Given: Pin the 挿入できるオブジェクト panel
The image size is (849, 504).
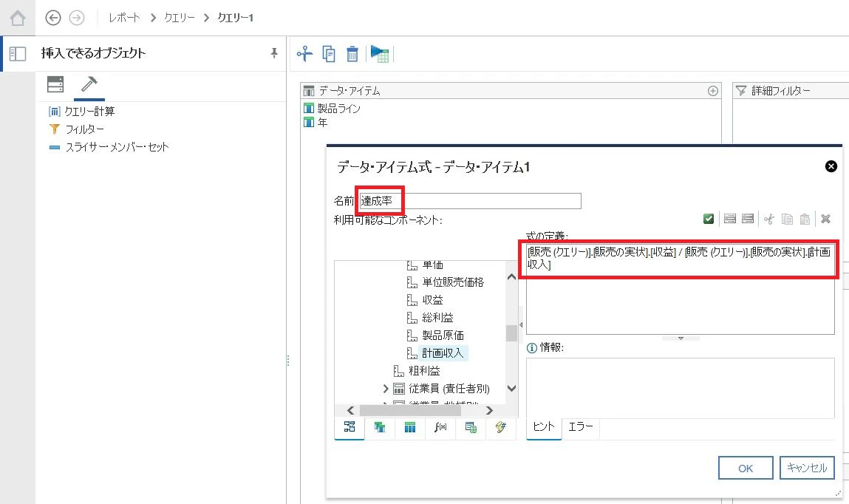Looking at the screenshot, I should click(x=274, y=53).
